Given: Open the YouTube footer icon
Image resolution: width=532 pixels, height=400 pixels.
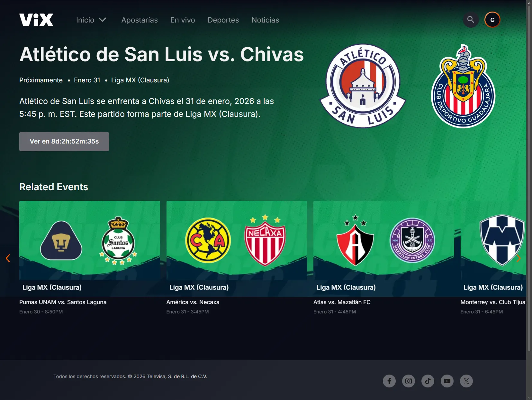Looking at the screenshot, I should (x=447, y=381).
